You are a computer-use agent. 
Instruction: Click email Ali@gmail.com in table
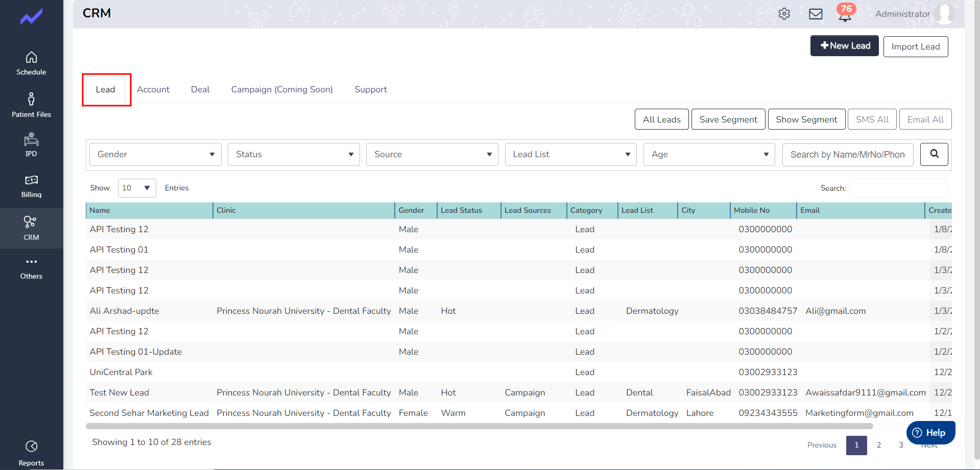click(835, 311)
